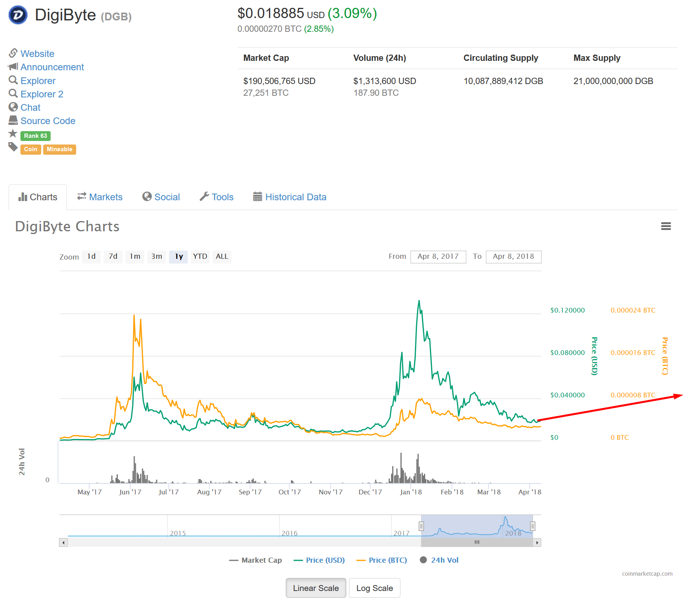Viewport: 700px width, 611px height.
Task: Click the To date field Apr 8, 2018
Action: [x=514, y=256]
